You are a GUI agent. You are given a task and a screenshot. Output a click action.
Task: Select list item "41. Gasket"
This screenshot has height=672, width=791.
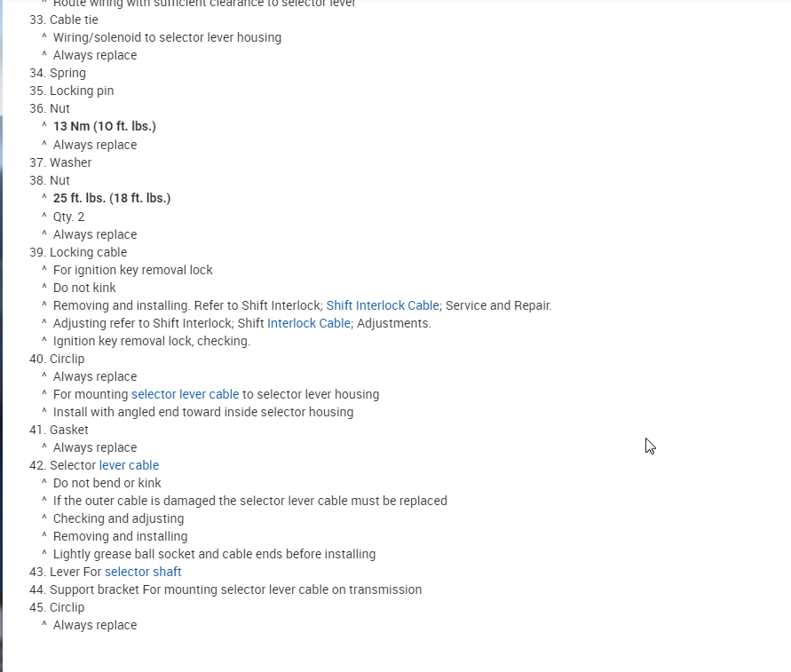(59, 430)
